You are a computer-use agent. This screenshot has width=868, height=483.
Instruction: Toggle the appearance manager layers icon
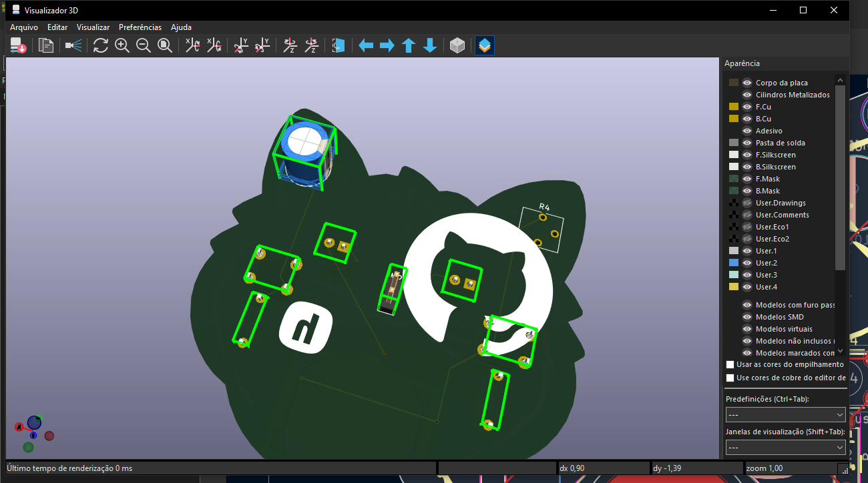[485, 45]
